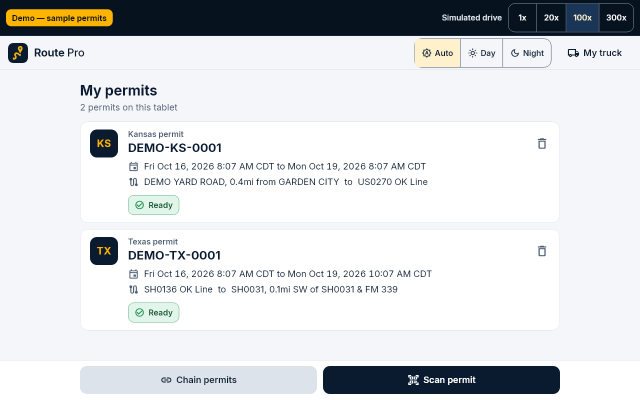Set simulated drive speed to 1x

click(522, 18)
